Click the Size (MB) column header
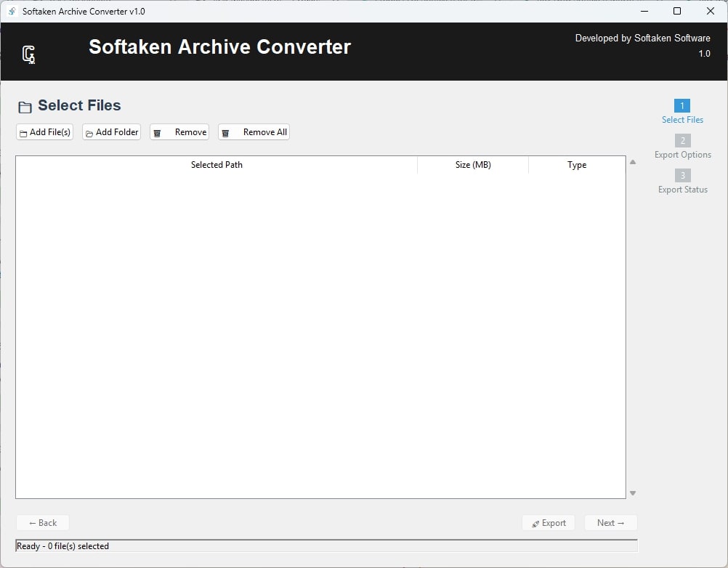 tap(473, 165)
